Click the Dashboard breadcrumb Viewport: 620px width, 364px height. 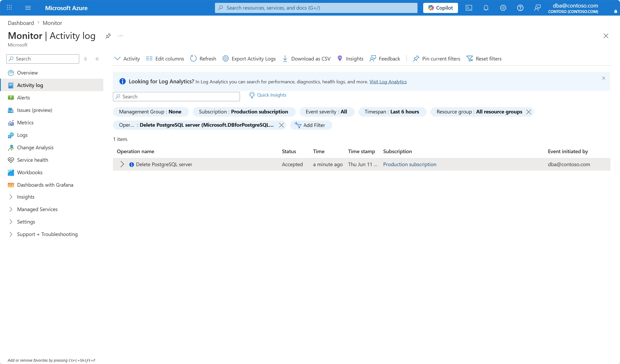click(x=21, y=23)
